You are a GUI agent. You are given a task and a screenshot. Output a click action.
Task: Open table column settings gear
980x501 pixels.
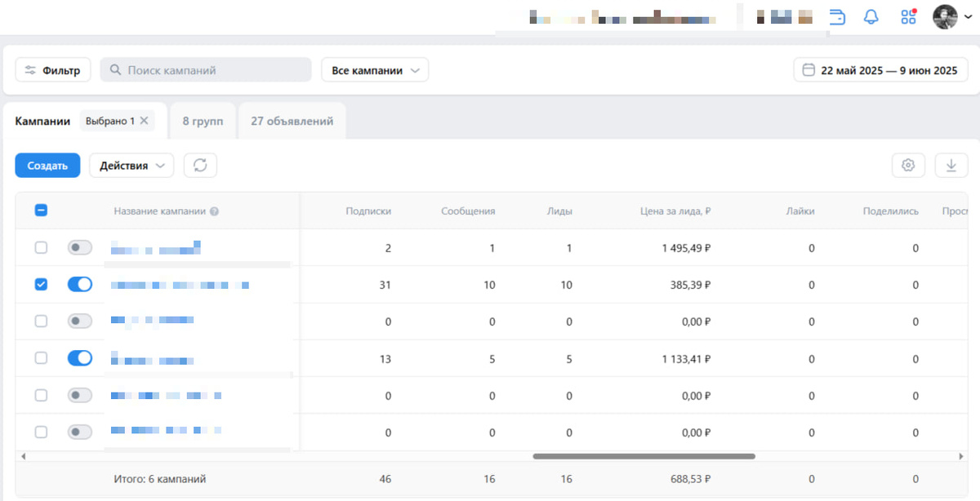[908, 166]
